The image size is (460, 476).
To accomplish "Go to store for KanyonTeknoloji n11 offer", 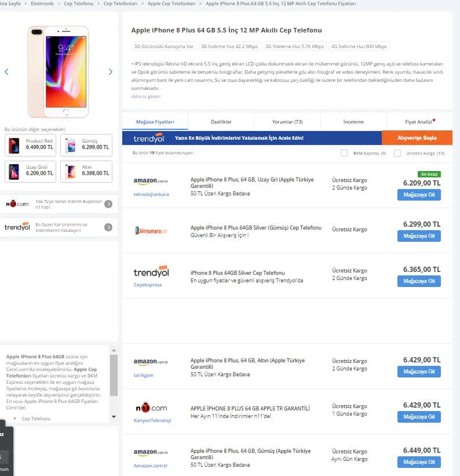I will [x=419, y=417].
